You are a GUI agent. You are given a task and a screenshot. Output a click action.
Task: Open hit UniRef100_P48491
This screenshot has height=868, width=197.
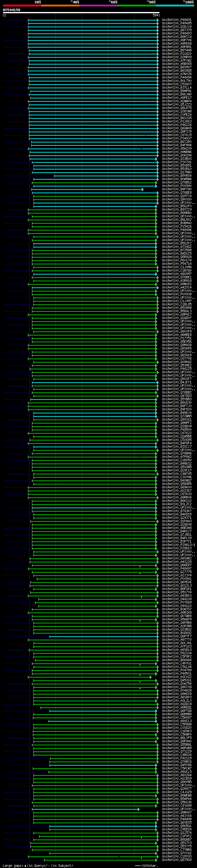[x=176, y=20]
